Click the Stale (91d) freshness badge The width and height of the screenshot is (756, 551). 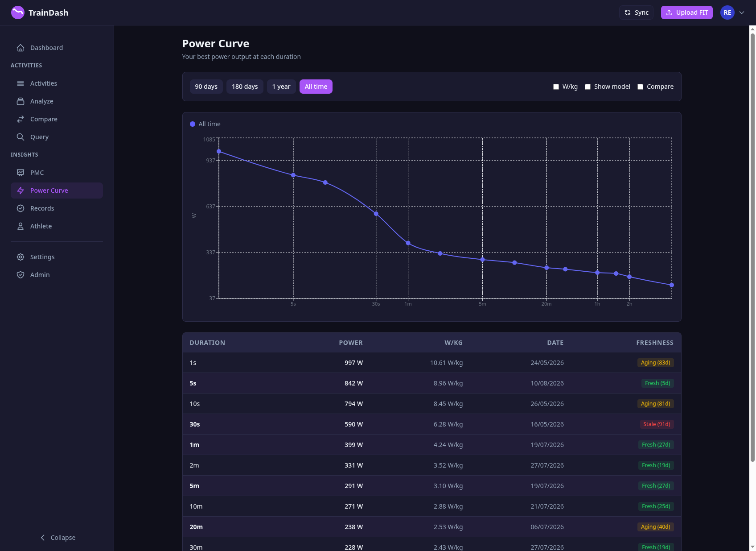click(x=657, y=424)
